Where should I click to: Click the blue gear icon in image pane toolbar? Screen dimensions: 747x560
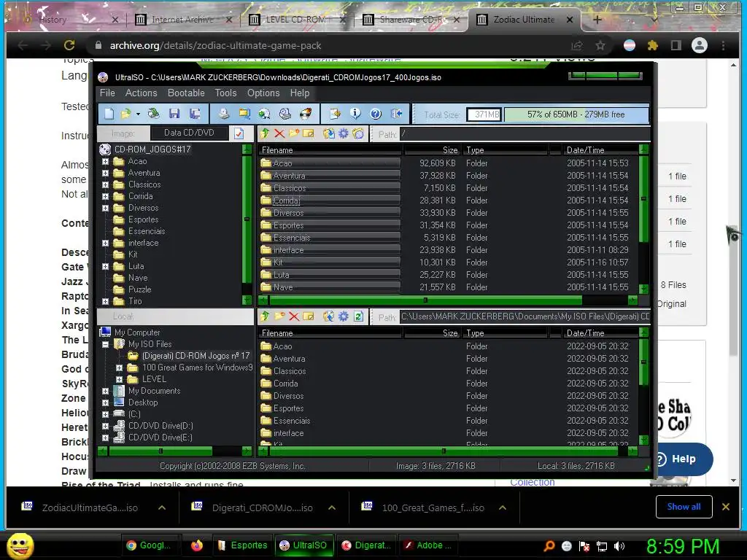click(x=344, y=134)
